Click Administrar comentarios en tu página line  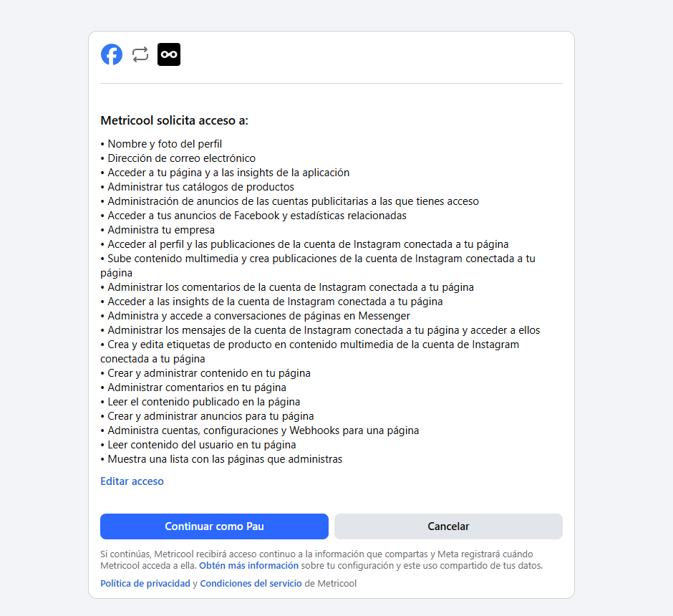[x=193, y=388]
